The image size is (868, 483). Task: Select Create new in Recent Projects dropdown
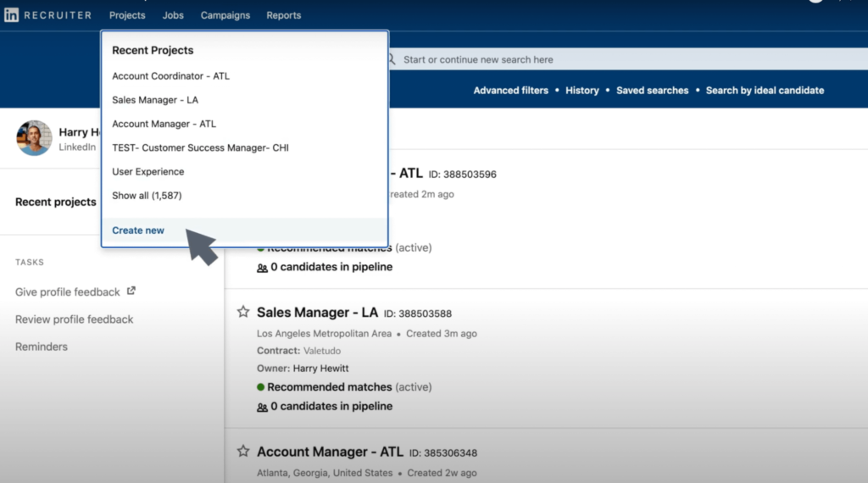(x=138, y=230)
